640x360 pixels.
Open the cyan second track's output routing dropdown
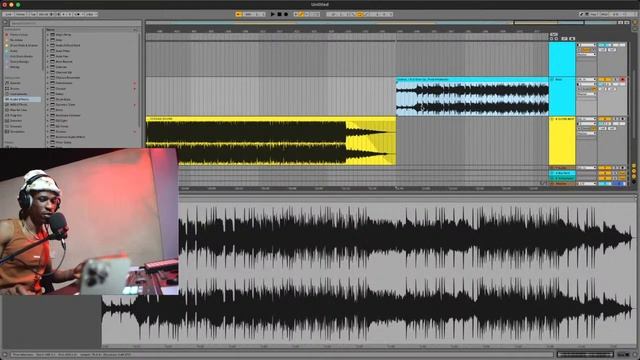pos(587,94)
